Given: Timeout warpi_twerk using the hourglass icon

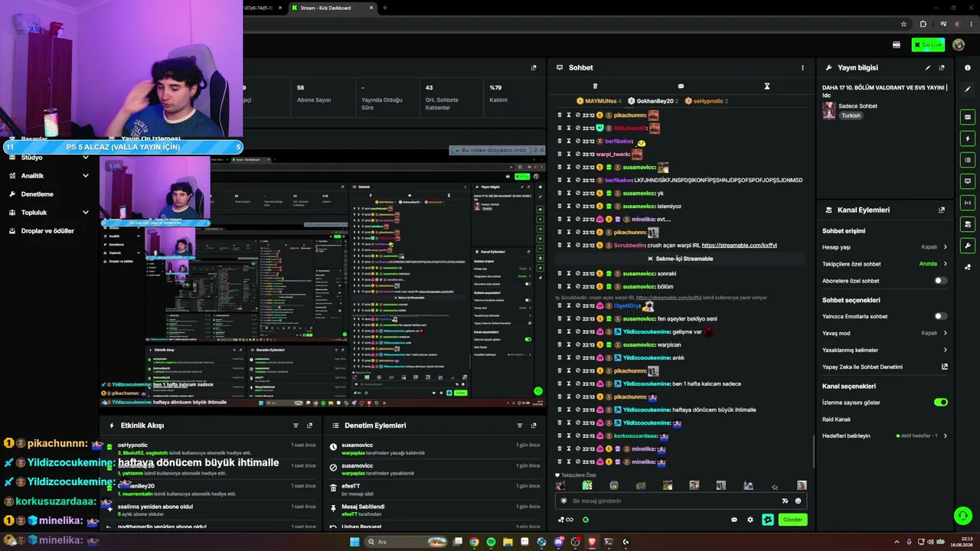Looking at the screenshot, I should (x=569, y=154).
